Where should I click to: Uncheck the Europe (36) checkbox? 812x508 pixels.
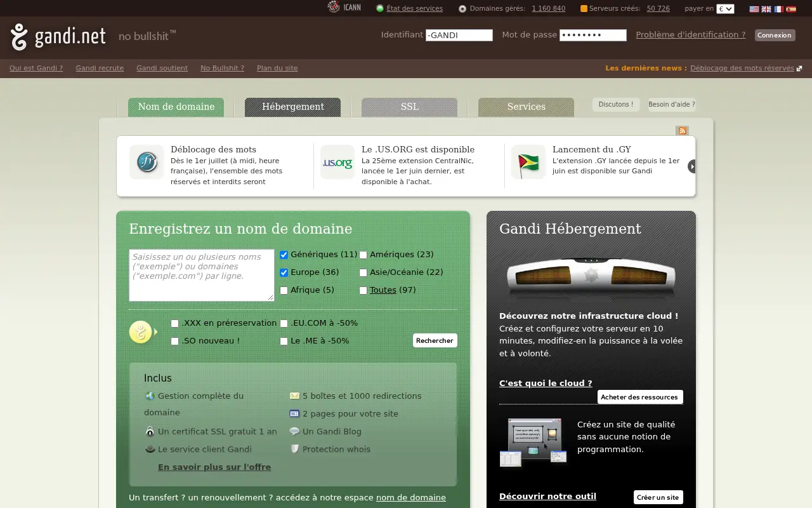[284, 272]
